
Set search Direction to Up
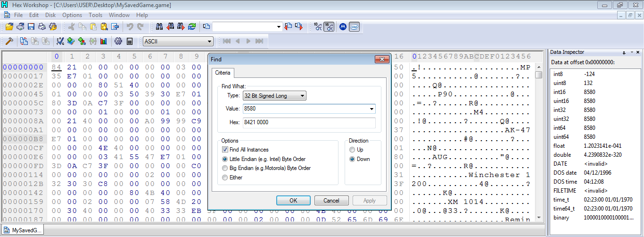click(x=356, y=150)
